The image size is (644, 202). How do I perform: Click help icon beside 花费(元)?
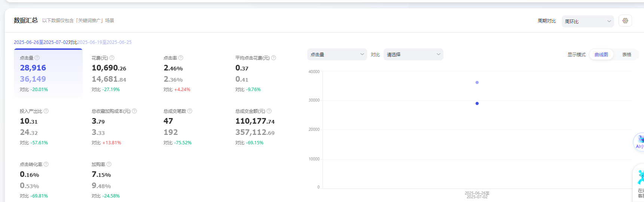(112, 58)
